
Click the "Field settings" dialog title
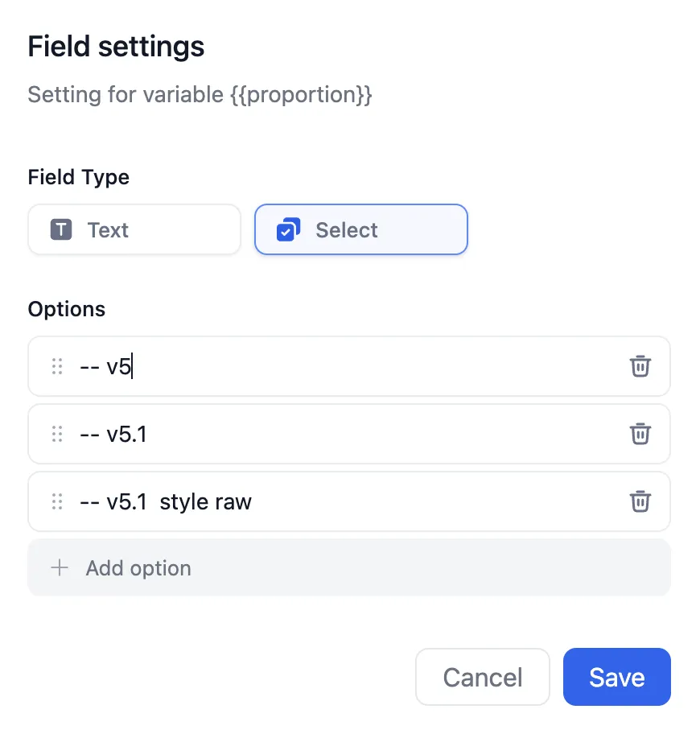point(117,47)
